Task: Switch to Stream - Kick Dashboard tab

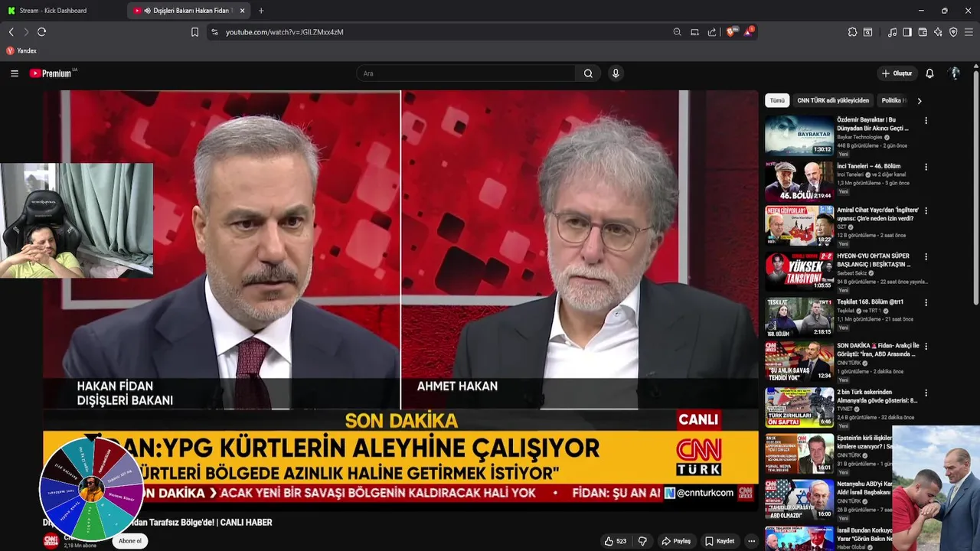Action: click(63, 11)
